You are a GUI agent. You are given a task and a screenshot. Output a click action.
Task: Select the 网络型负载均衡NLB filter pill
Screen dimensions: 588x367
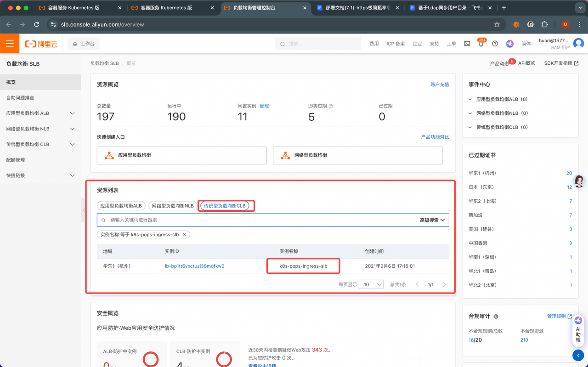173,206
